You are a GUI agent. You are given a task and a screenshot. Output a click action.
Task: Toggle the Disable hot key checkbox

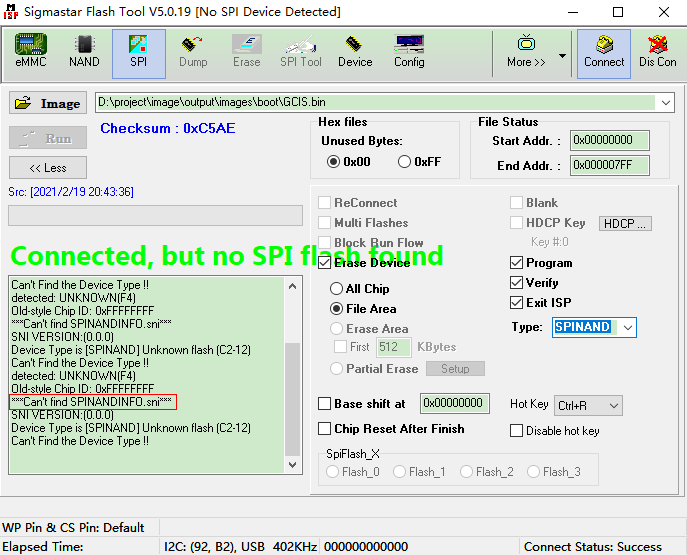tap(516, 431)
